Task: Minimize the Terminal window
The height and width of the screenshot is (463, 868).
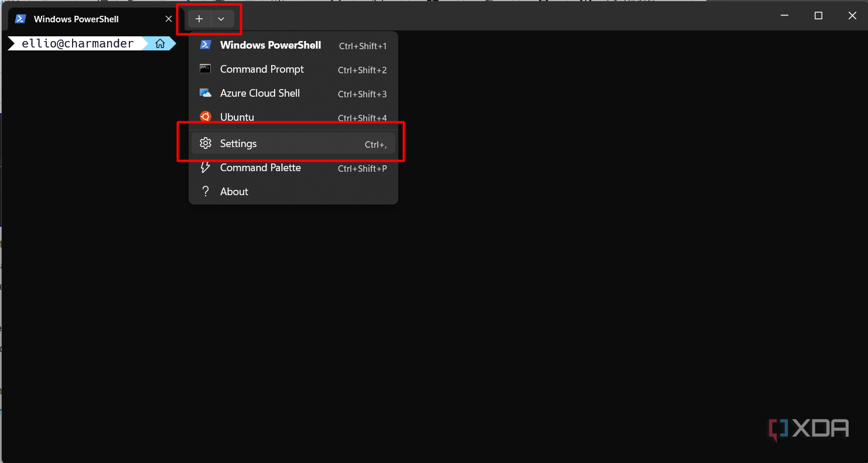Action: 785,16
